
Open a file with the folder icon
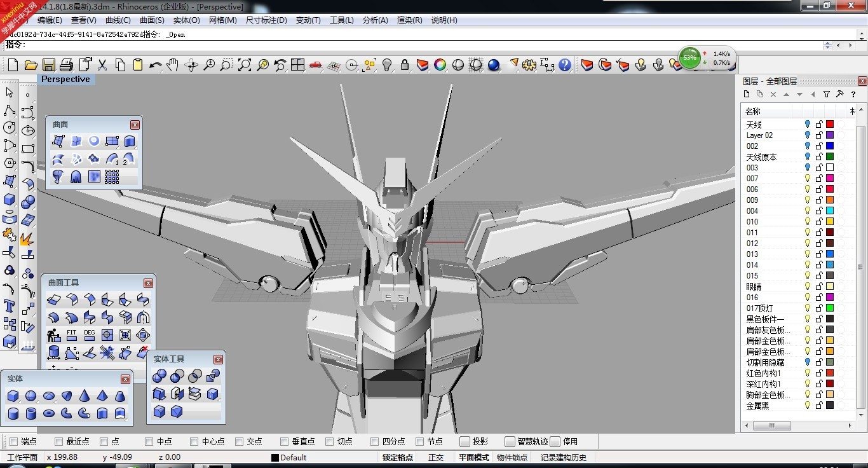click(31, 65)
